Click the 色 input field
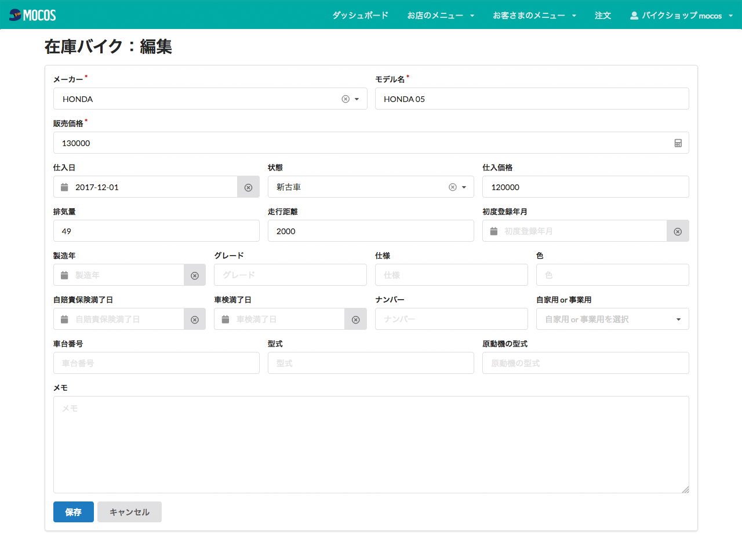742x560 pixels. [613, 275]
